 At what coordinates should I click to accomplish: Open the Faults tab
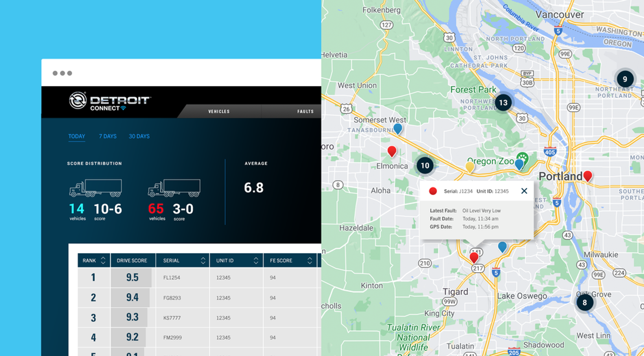[305, 111]
